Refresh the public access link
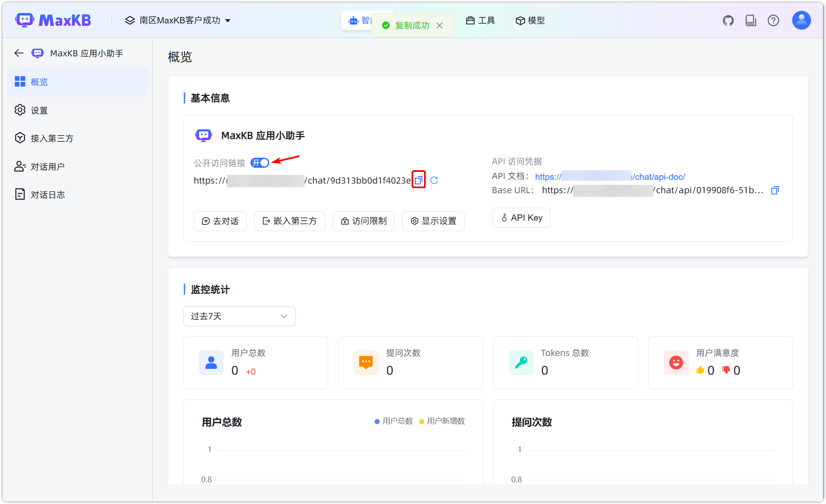 434,180
